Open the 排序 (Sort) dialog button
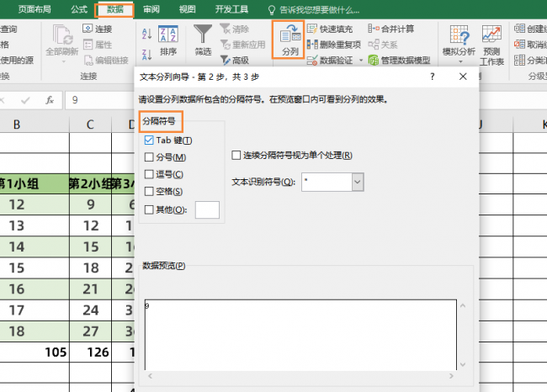 (168, 40)
